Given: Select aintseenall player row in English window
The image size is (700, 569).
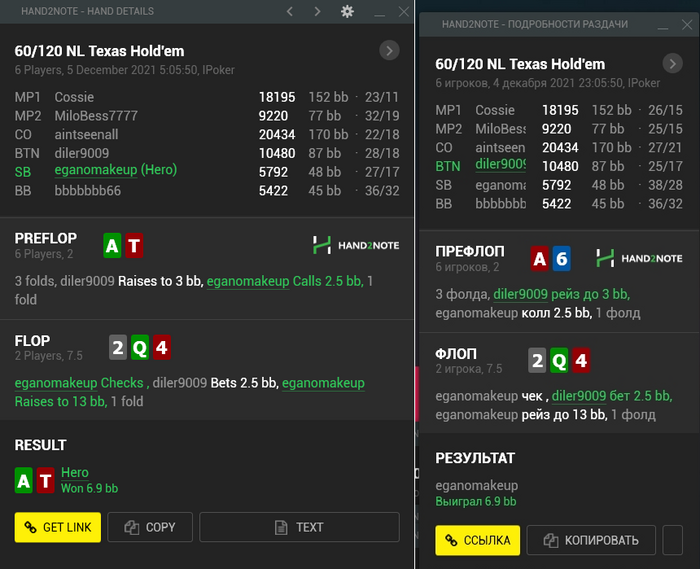Looking at the screenshot, I should [207, 134].
